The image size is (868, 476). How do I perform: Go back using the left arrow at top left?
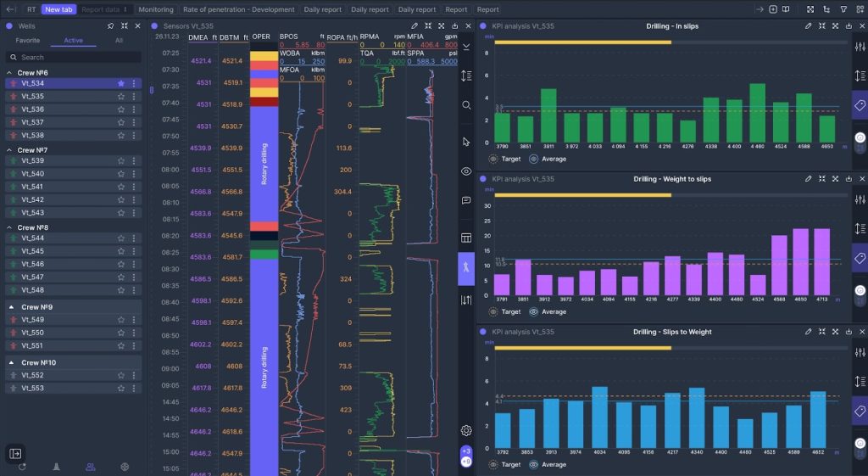(10, 9)
